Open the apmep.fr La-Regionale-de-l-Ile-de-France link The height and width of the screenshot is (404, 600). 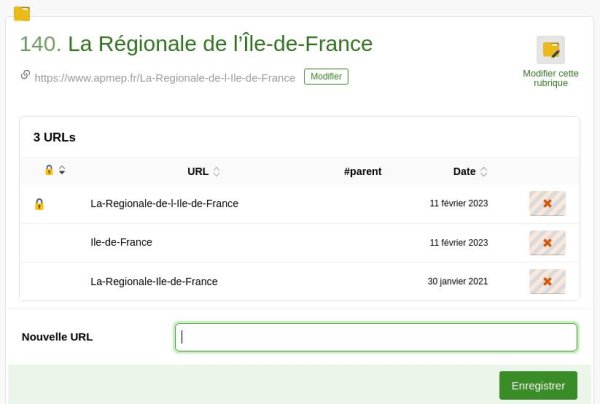(165, 77)
